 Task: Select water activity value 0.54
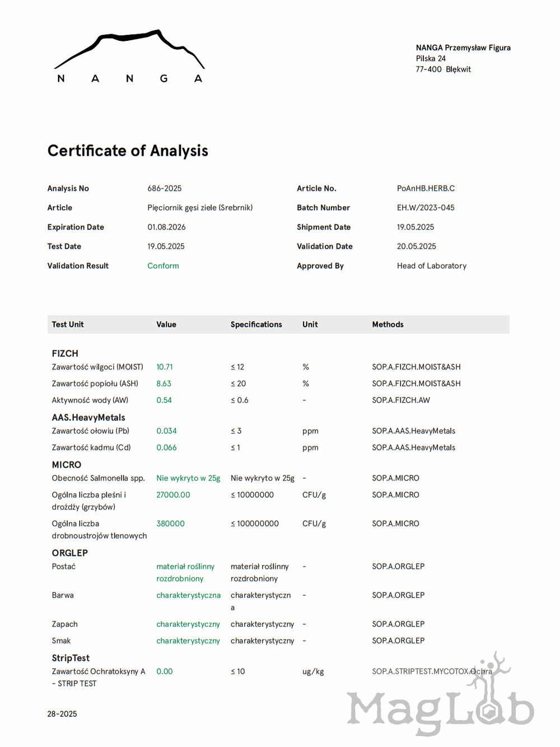pyautogui.click(x=164, y=400)
